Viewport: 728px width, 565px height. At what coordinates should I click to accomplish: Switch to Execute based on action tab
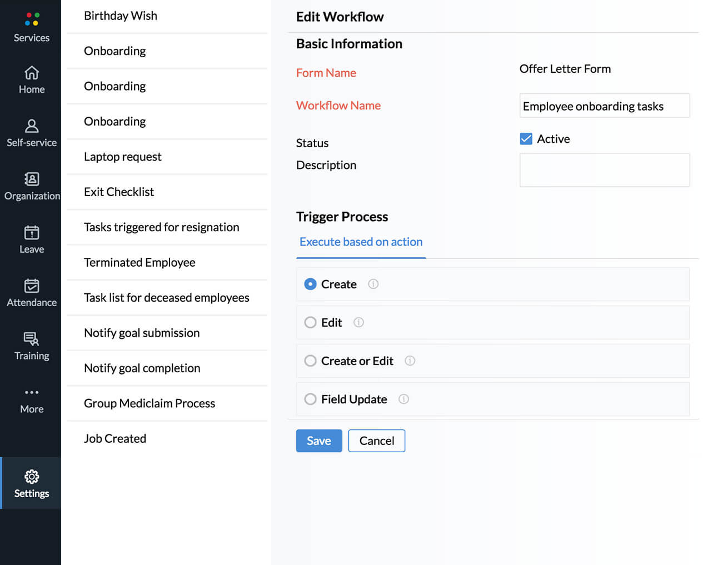361,242
